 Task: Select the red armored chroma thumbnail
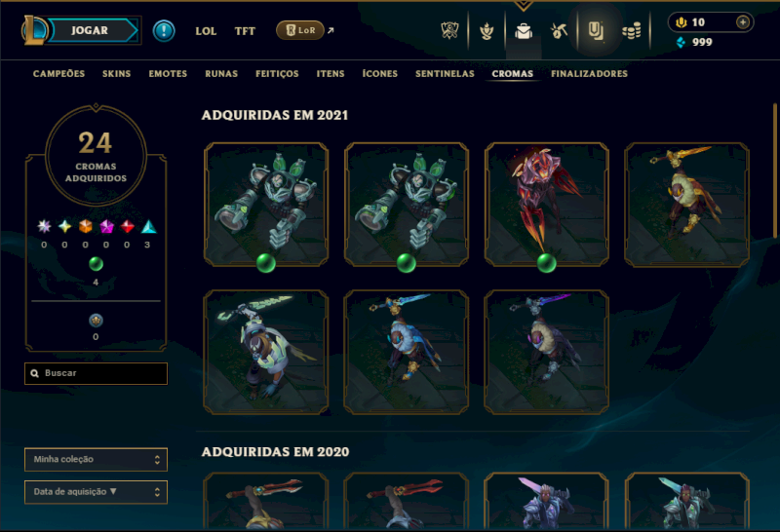coord(546,205)
